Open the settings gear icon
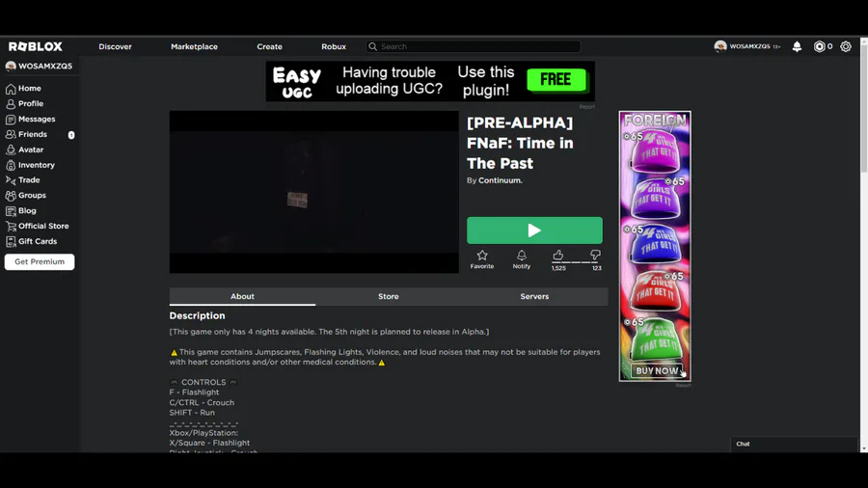This screenshot has width=868, height=488. click(845, 46)
